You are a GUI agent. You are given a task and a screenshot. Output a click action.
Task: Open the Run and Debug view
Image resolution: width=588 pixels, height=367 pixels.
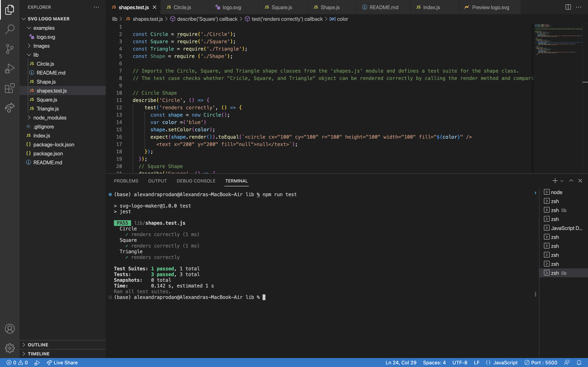pos(9,68)
